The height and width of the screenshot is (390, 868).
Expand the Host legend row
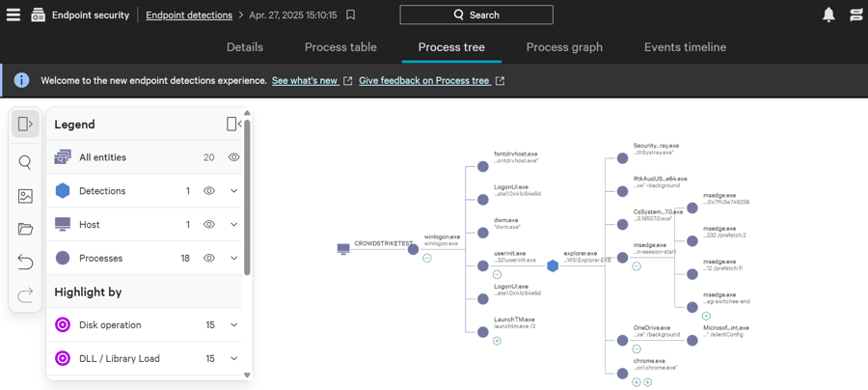(x=233, y=224)
